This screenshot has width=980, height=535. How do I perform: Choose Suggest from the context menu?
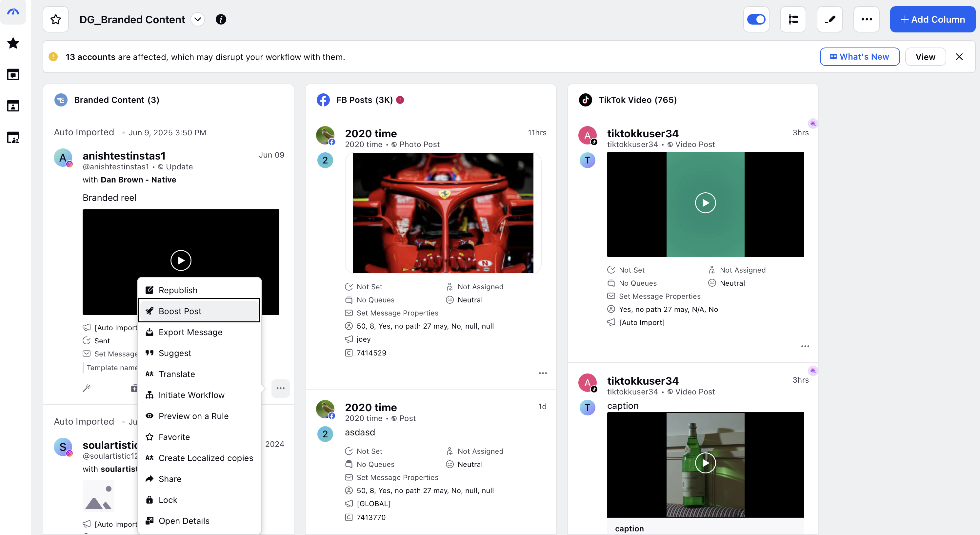pos(199,353)
